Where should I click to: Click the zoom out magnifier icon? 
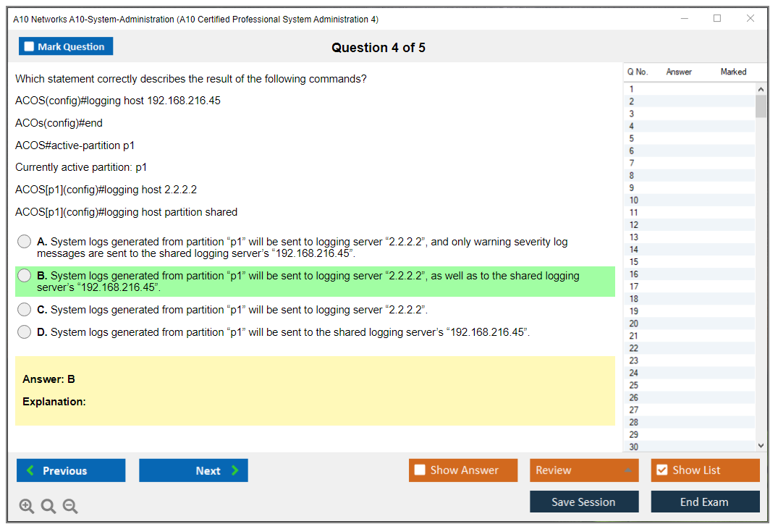(x=70, y=507)
